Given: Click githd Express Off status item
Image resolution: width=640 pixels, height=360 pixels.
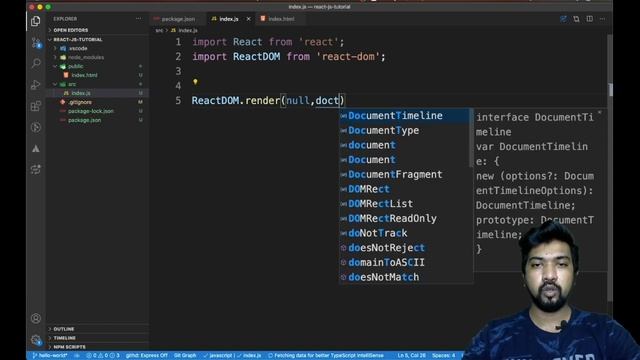Looking at the screenshot, I should click(x=147, y=356).
